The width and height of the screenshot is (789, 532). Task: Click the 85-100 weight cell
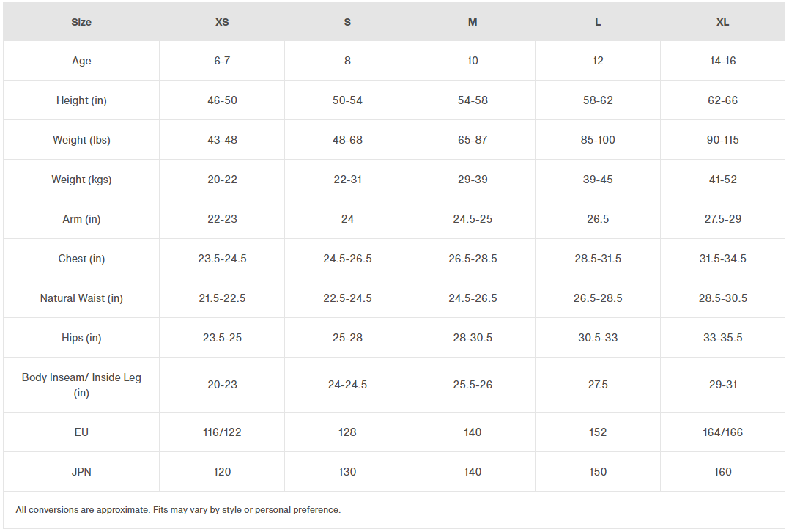point(598,140)
